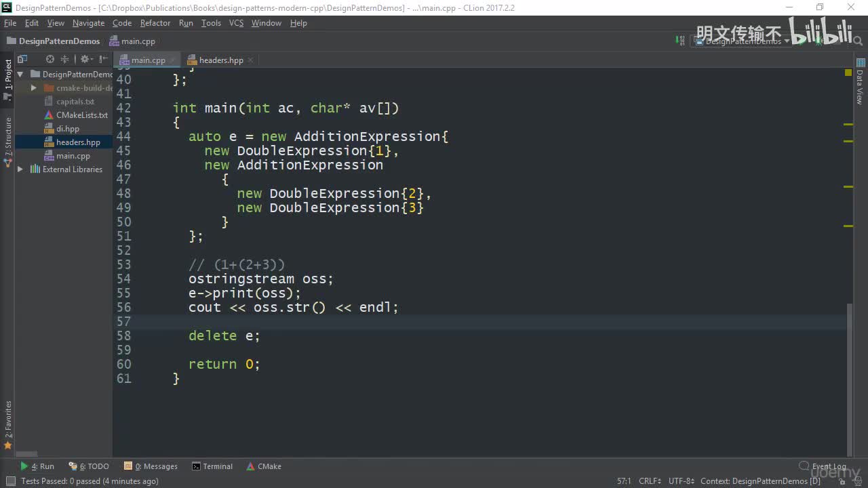This screenshot has height=488, width=868.
Task: Click DesignPatternDemos breadcrumb in navigation bar
Action: (53, 41)
